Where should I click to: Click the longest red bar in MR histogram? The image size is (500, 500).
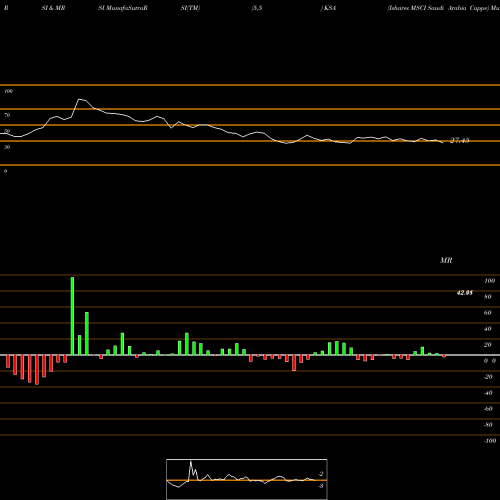tap(37, 370)
